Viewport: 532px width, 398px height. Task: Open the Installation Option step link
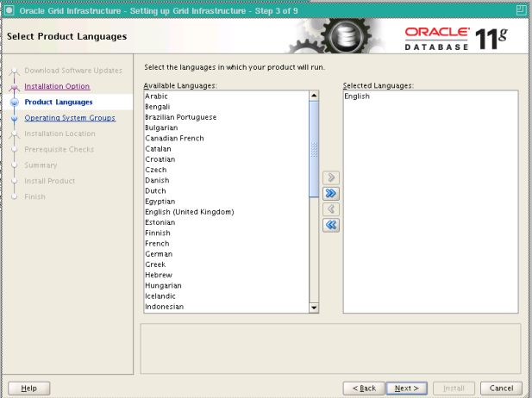point(57,86)
